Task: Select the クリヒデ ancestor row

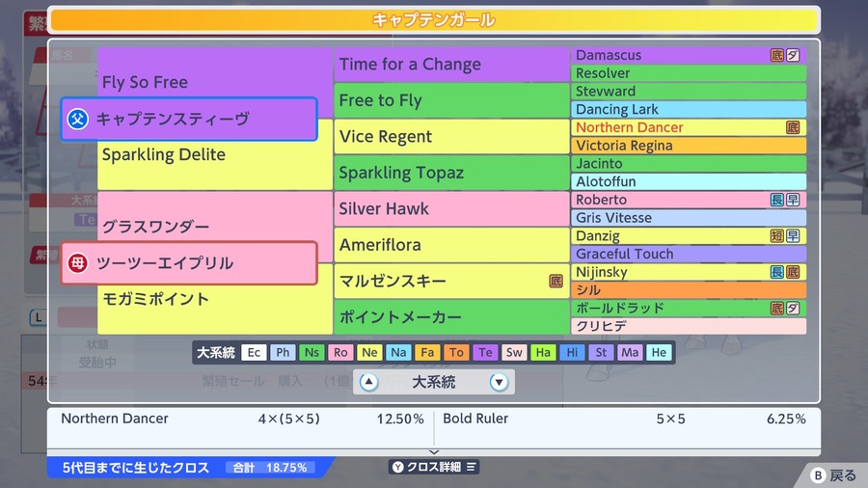Action: pos(689,326)
